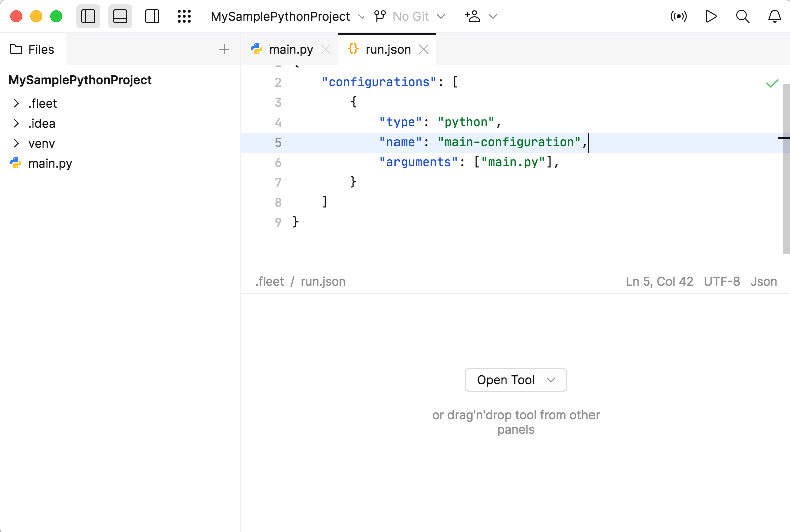This screenshot has height=532, width=790.
Task: Click the plus icon in Files panel
Action: [224, 49]
